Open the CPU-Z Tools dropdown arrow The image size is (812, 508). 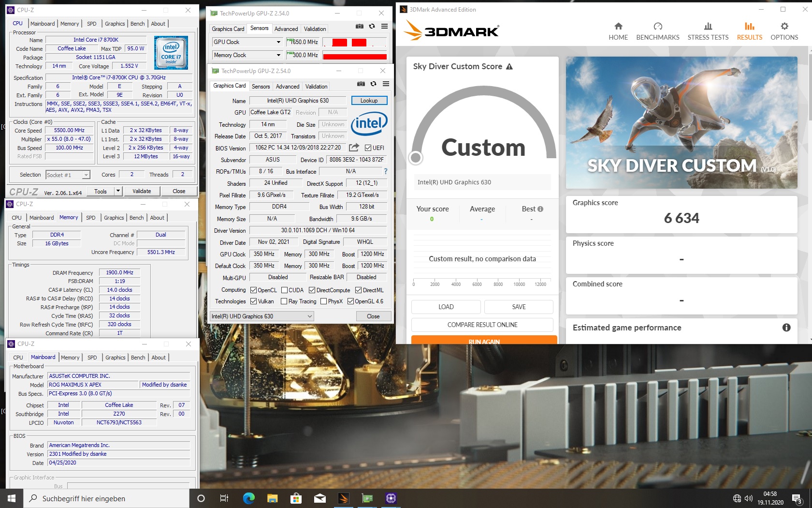[117, 191]
